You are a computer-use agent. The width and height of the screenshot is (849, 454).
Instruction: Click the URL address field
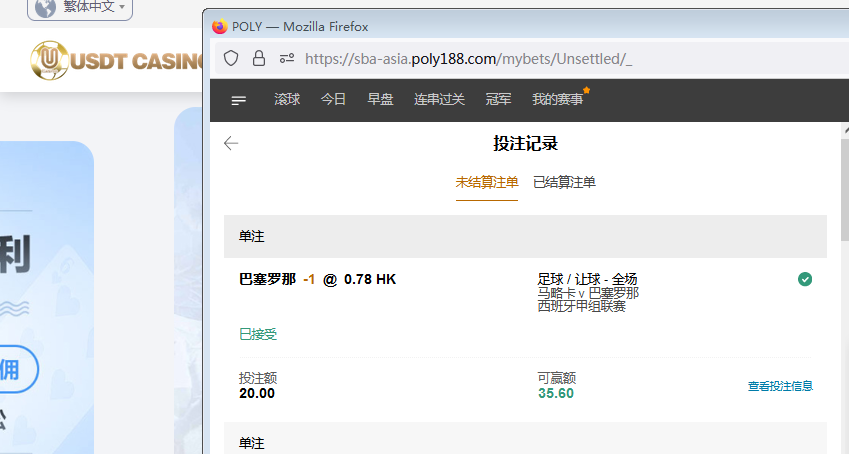(560, 59)
